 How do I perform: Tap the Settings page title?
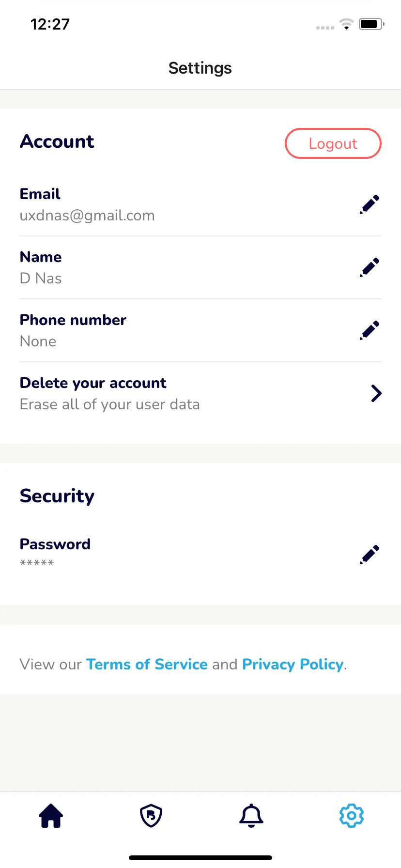tap(200, 68)
